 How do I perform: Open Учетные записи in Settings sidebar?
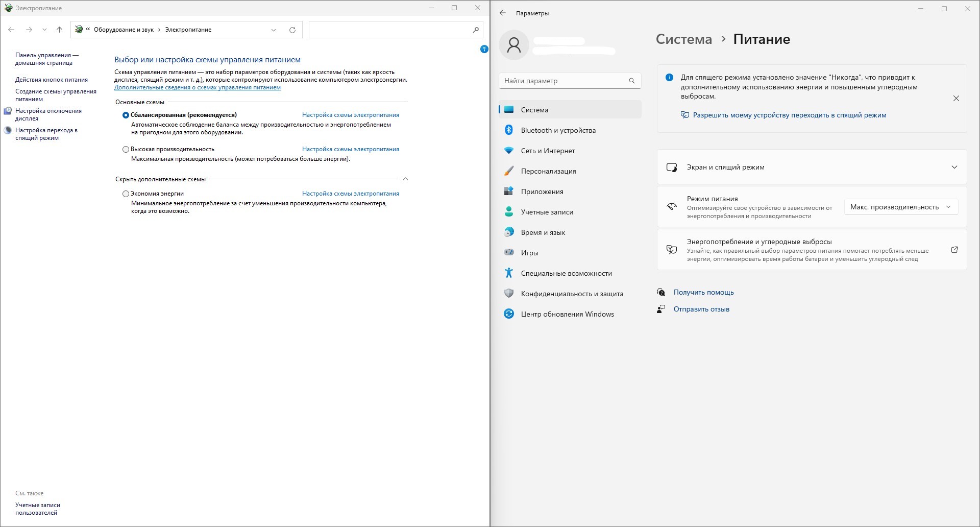tap(570, 212)
